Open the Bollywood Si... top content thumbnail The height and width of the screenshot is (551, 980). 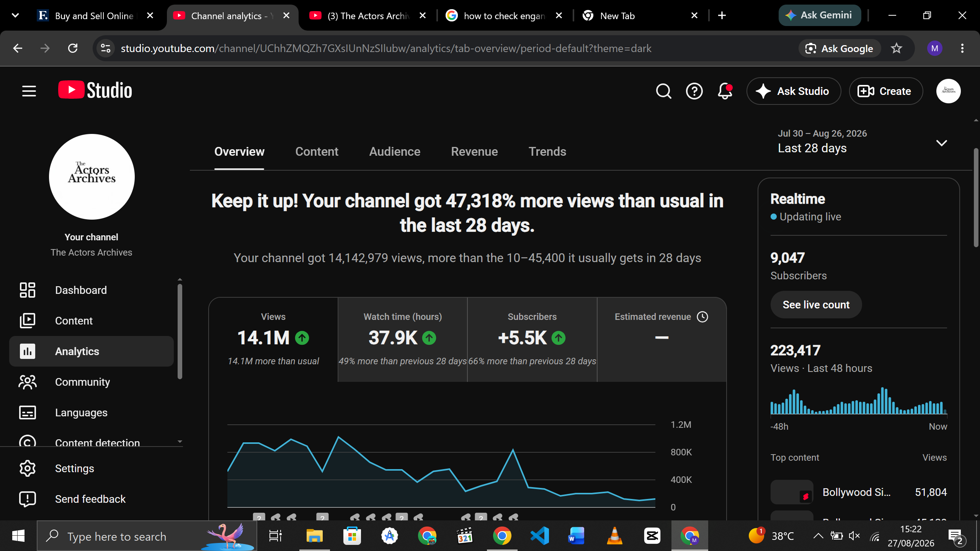pos(792,492)
